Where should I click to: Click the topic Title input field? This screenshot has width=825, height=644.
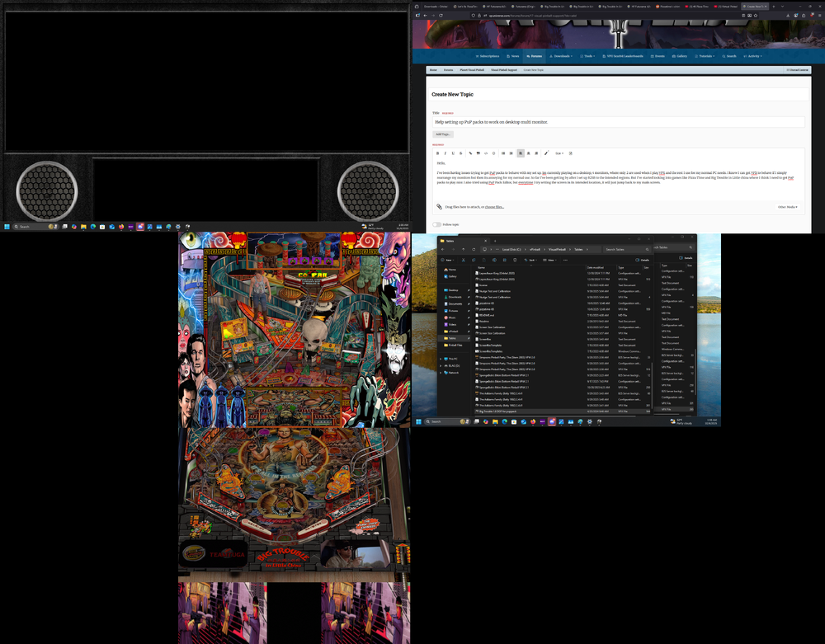618,122
